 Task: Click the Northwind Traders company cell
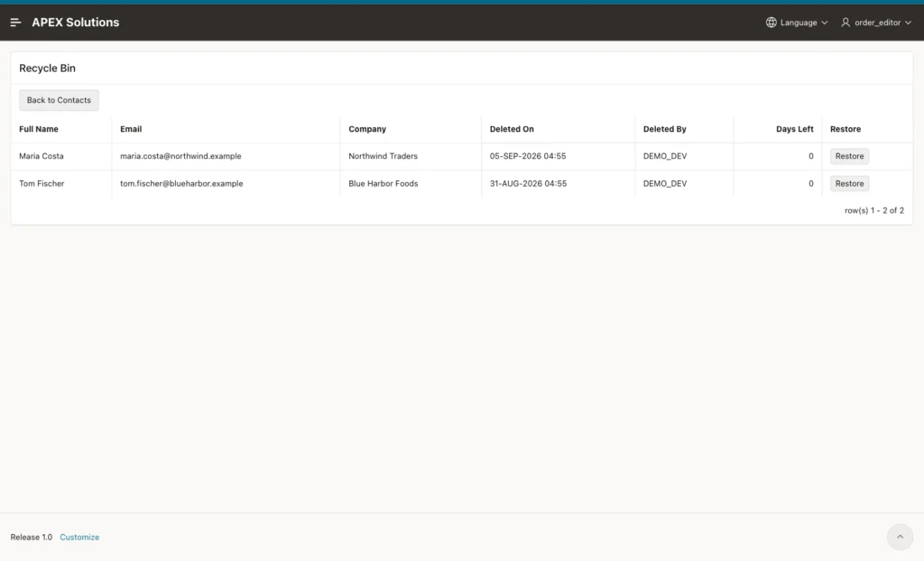383,156
